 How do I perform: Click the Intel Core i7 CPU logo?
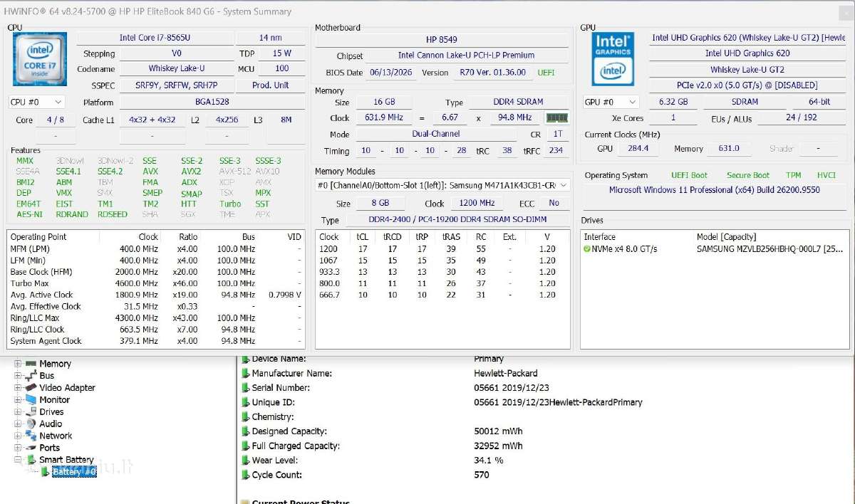pyautogui.click(x=40, y=59)
